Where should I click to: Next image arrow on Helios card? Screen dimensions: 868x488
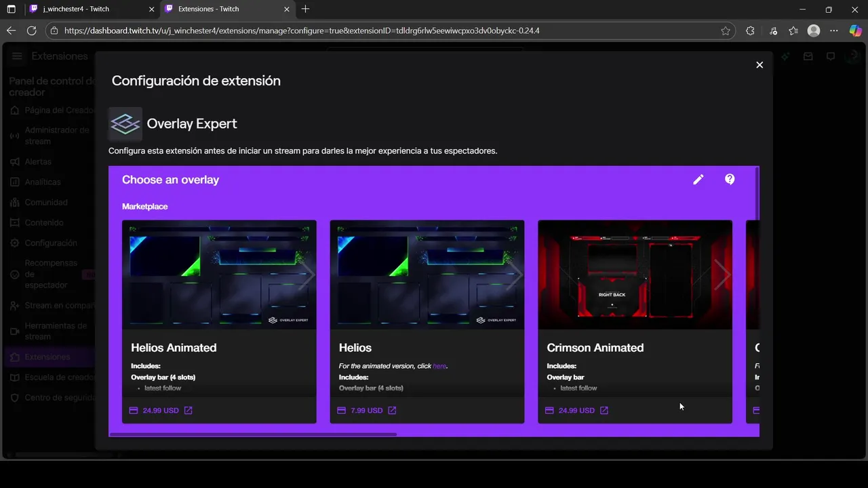click(x=515, y=274)
